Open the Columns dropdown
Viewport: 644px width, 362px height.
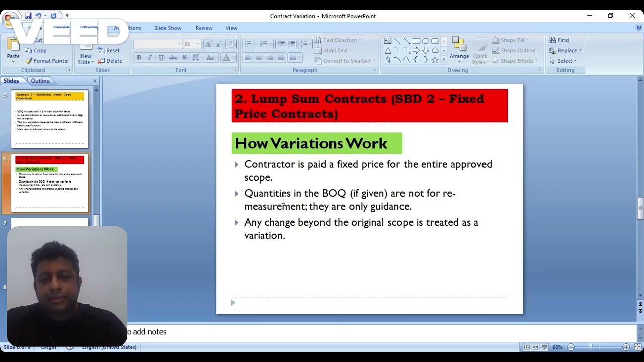pyautogui.click(x=295, y=58)
